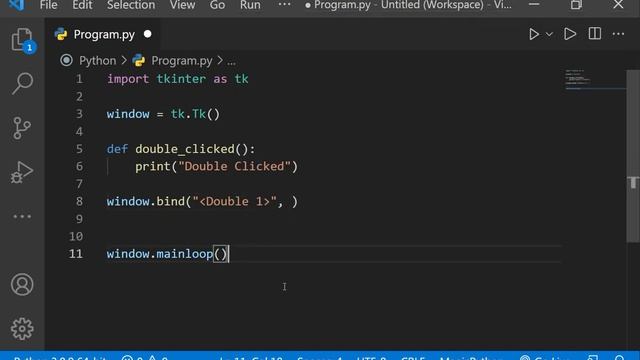Image resolution: width=640 pixels, height=360 pixels.
Task: Open the Run and Debug view
Action: click(22, 172)
